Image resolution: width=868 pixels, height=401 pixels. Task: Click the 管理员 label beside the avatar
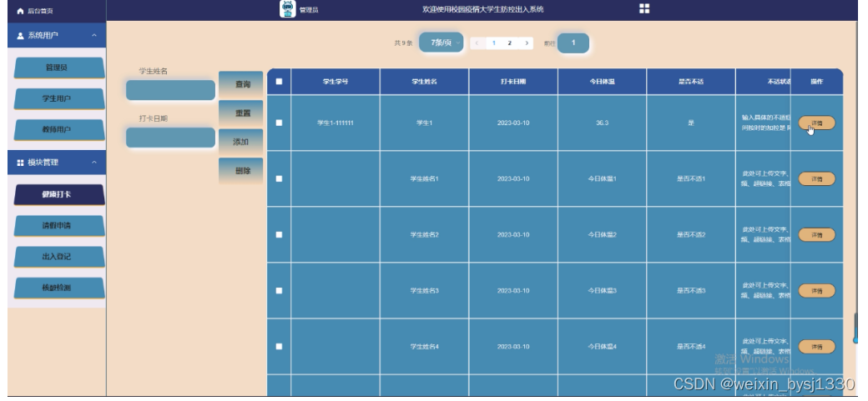tap(309, 10)
